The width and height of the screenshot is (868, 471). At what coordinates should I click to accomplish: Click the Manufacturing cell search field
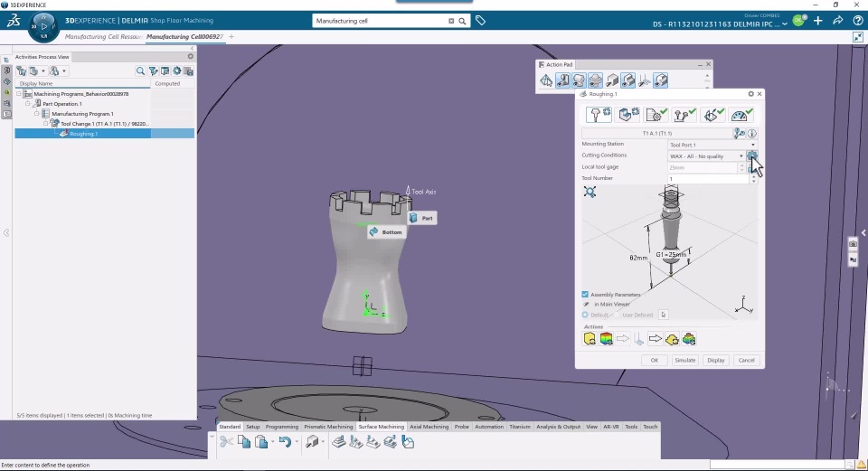pos(382,21)
